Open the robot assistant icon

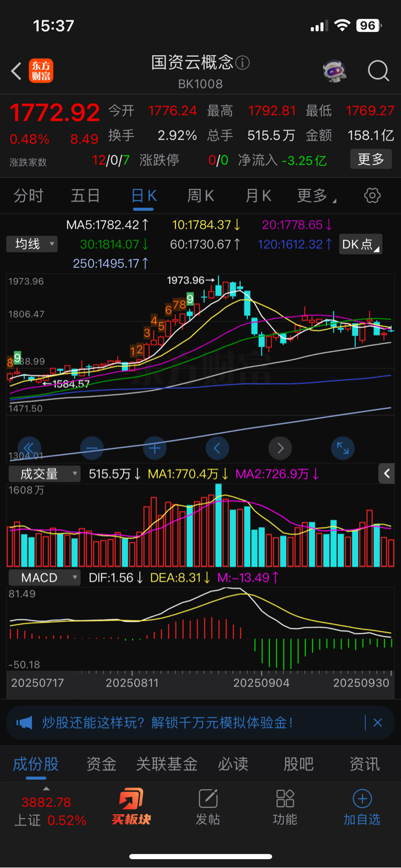tap(335, 70)
